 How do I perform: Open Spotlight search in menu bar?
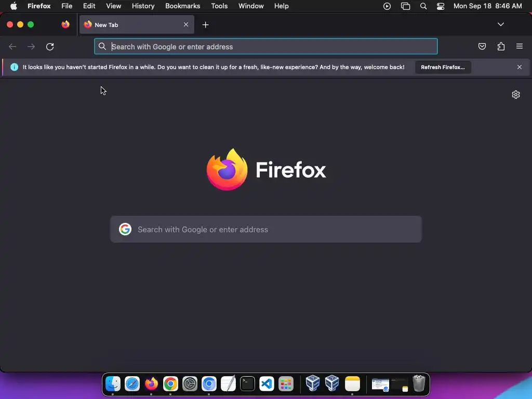pos(423,6)
